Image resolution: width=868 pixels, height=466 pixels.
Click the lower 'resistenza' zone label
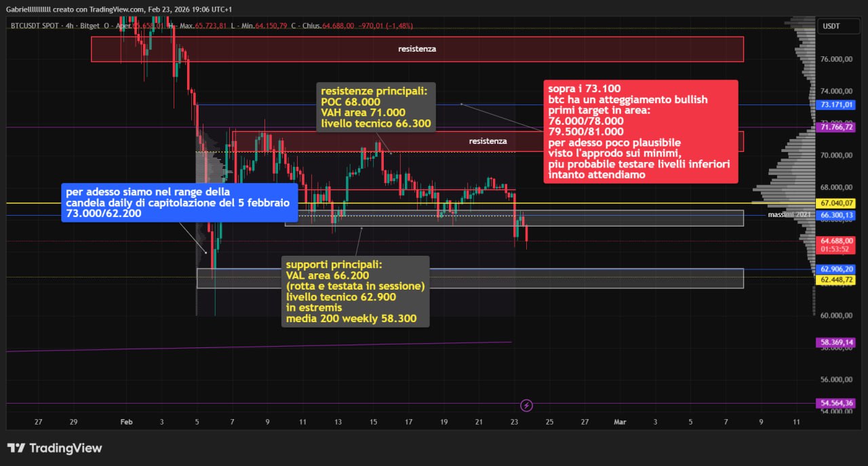488,141
